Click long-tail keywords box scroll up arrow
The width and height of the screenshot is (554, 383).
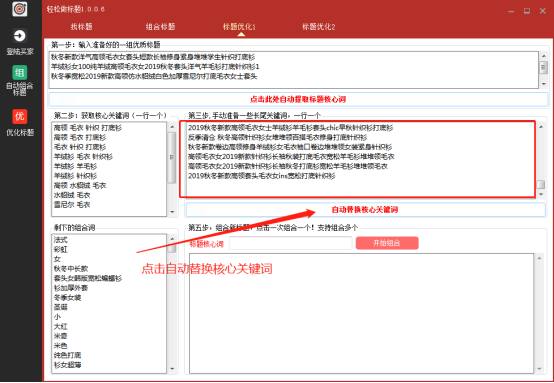pyautogui.click(x=541, y=127)
